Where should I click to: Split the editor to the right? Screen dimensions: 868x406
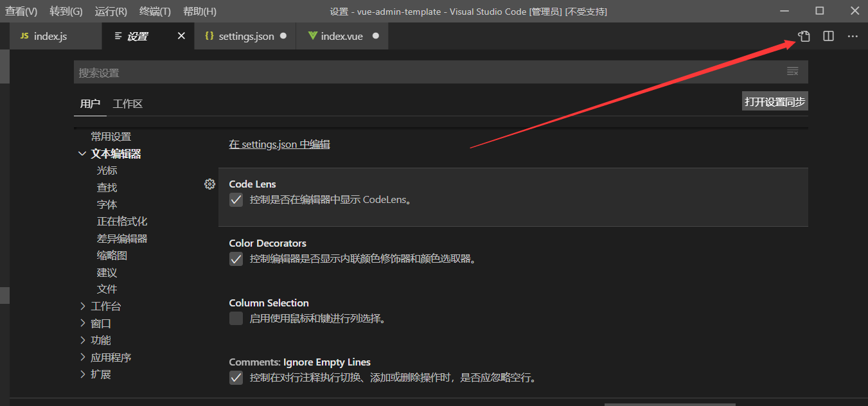828,37
